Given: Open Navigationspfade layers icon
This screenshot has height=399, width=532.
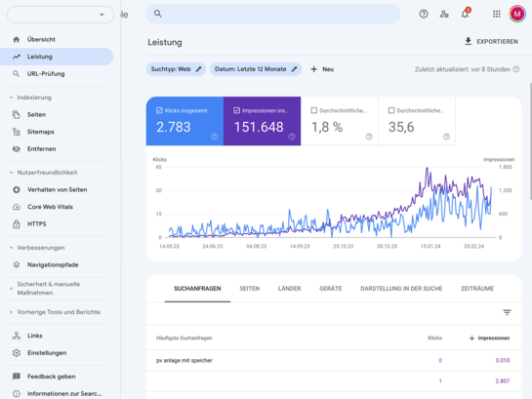Looking at the screenshot, I should (x=17, y=264).
